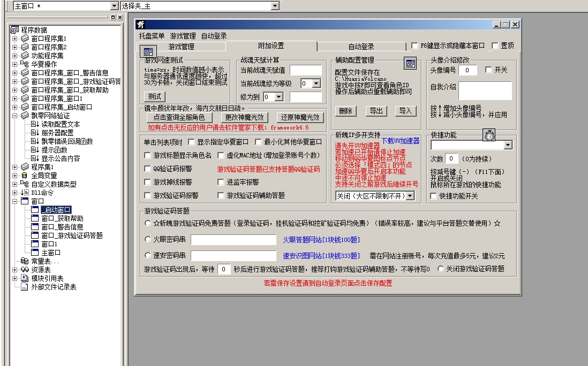This screenshot has width=588, height=366.
Task: Expand the 资源表 tree node
Action: (14, 270)
